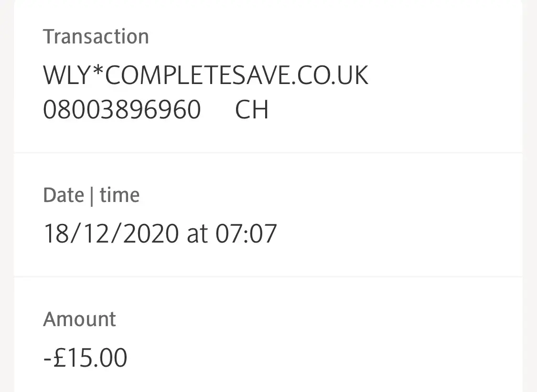Click the word 'Date' in the label
The height and width of the screenshot is (392, 537).
(x=63, y=195)
